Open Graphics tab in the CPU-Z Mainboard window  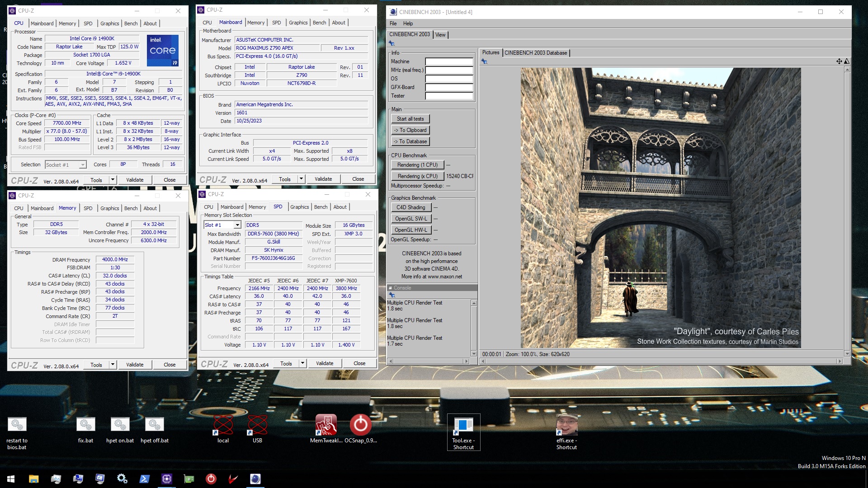click(298, 23)
